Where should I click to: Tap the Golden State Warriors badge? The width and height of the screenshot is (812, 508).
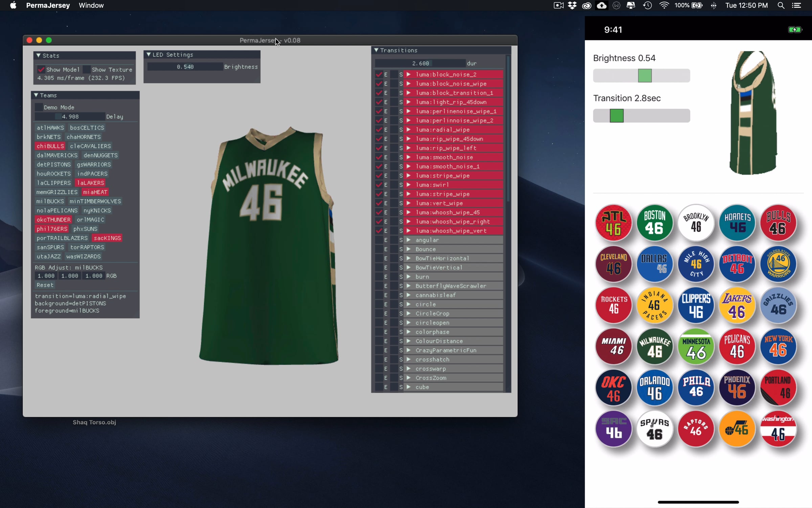pos(778,264)
